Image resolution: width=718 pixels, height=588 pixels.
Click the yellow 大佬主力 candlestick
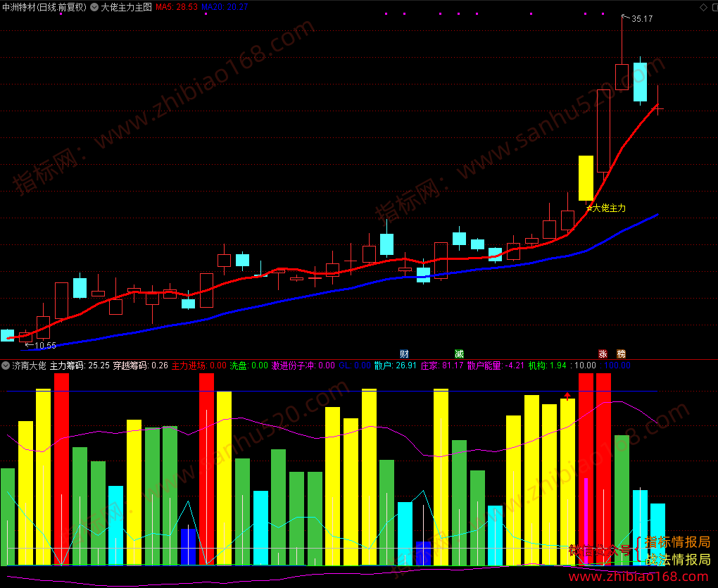(x=586, y=178)
